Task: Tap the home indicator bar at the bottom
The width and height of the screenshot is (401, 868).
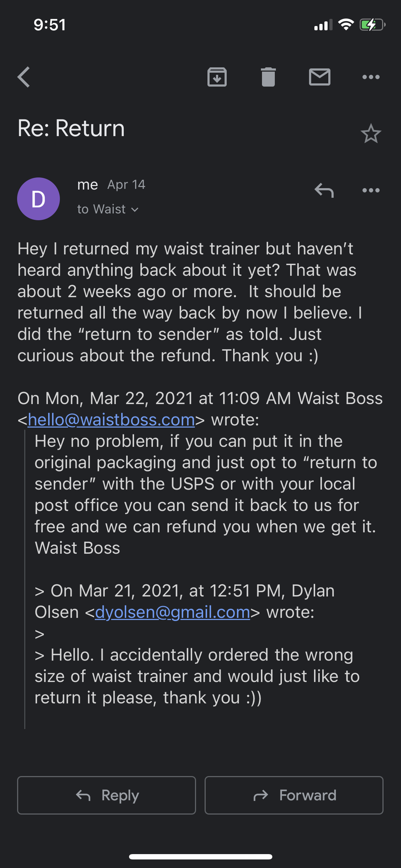Action: pyautogui.click(x=201, y=857)
